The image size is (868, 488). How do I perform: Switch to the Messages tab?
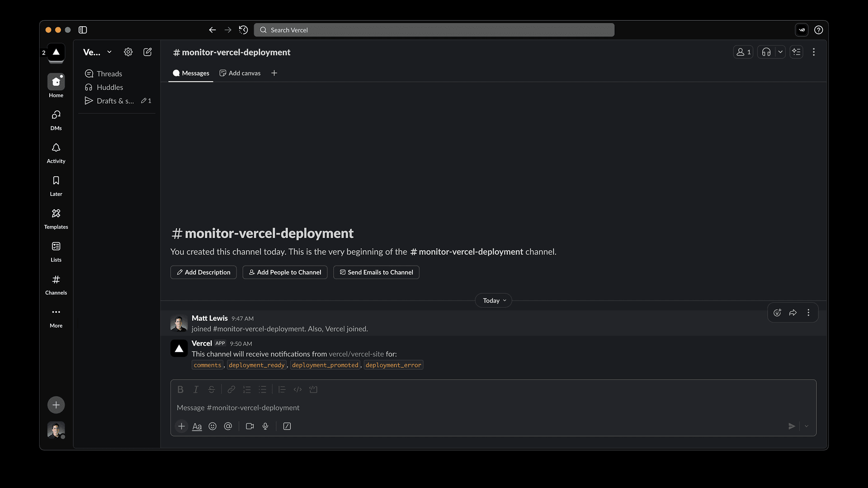coord(191,73)
